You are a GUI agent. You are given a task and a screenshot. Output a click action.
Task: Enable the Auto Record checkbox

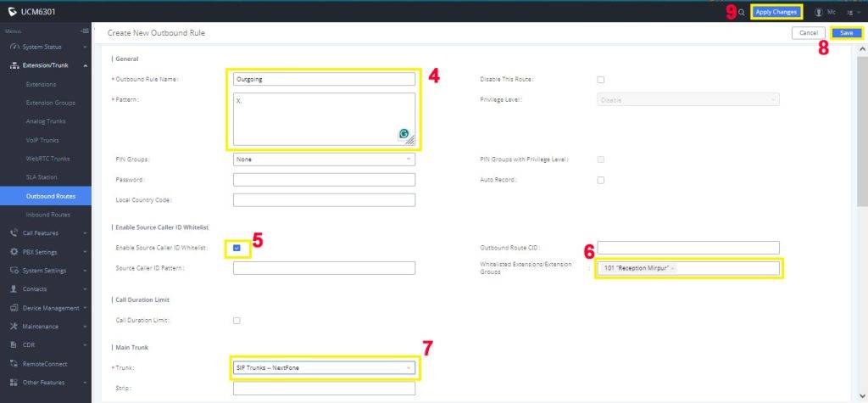click(601, 180)
